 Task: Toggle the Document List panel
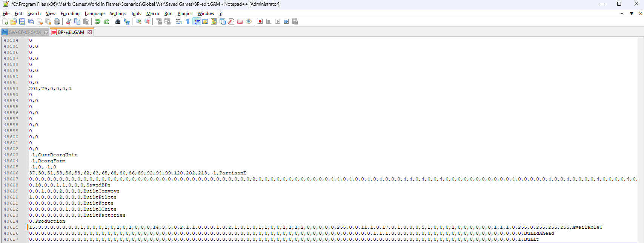coord(223,21)
